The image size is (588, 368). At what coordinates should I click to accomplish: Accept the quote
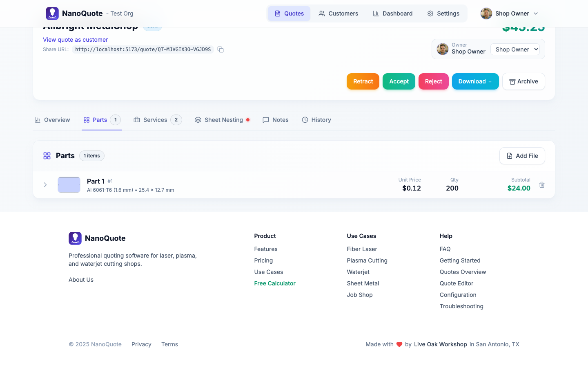point(399,81)
